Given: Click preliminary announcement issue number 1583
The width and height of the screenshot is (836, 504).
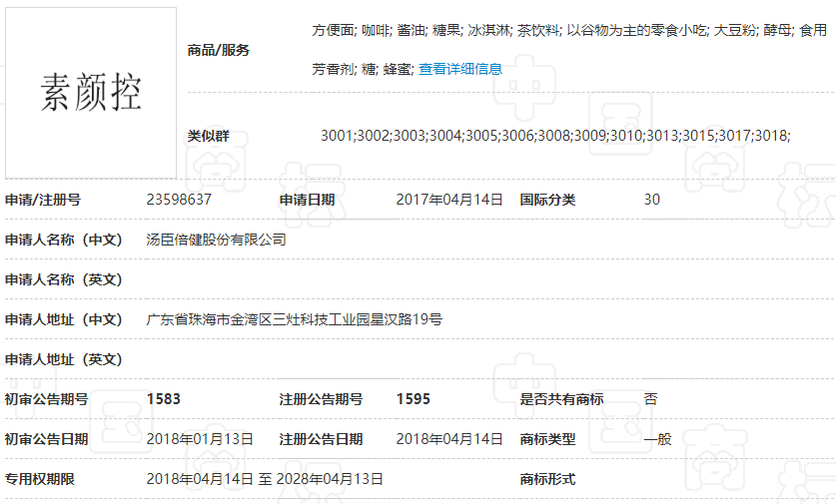Looking at the screenshot, I should (164, 399).
